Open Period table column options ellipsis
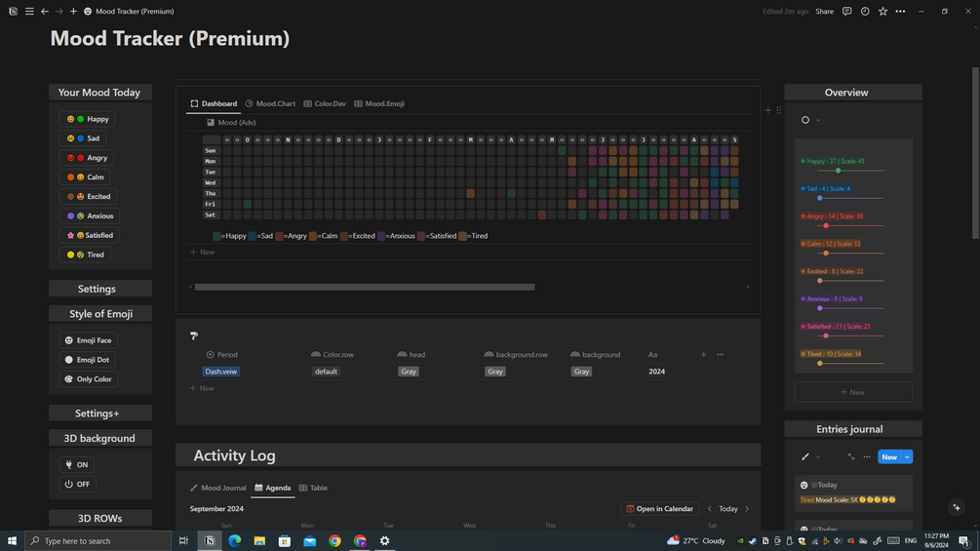The image size is (980, 551). (720, 354)
